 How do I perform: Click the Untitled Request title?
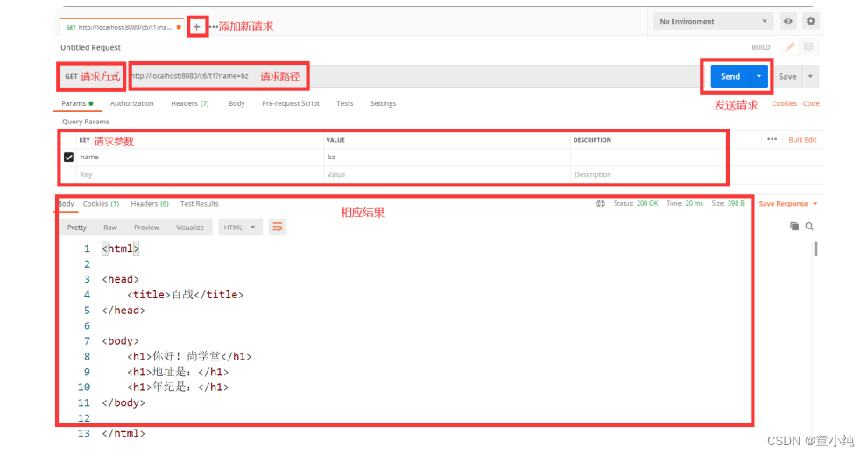pos(90,47)
